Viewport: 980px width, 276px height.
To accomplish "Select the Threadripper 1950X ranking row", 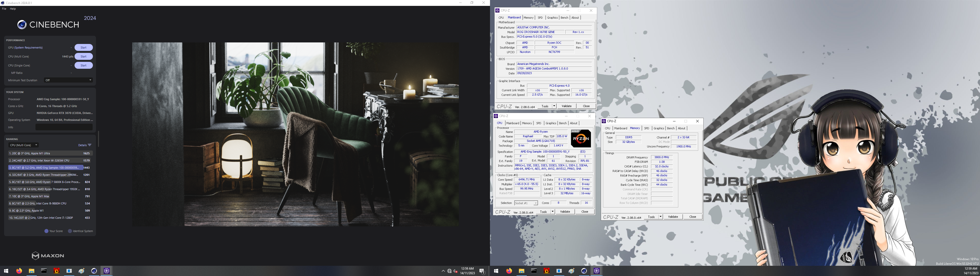I will [x=50, y=189].
